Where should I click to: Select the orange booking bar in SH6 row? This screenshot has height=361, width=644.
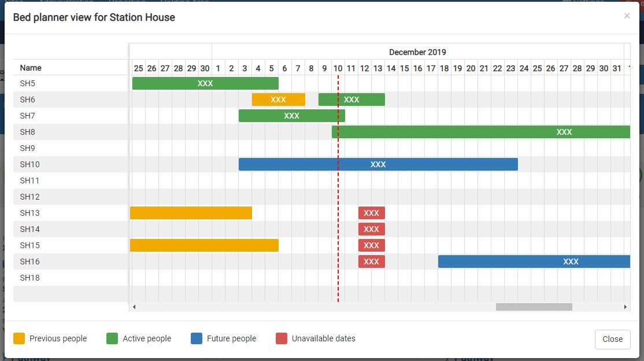pos(278,100)
